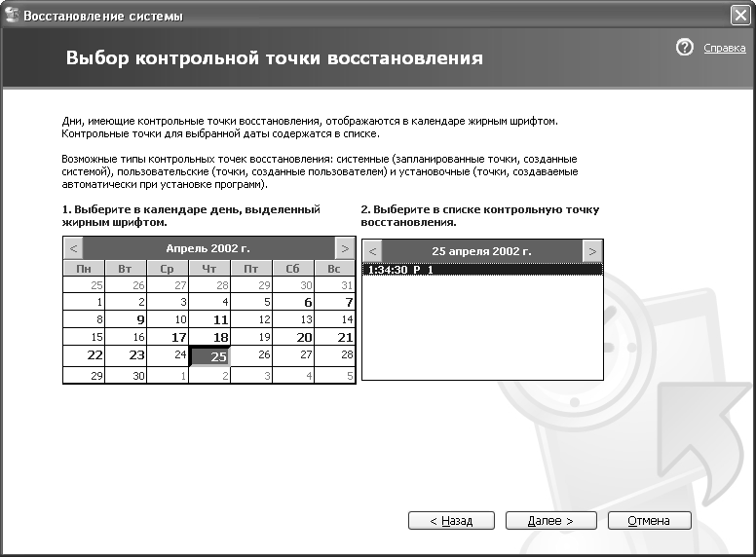Image resolution: width=756 pixels, height=557 pixels.
Task: Select restore point 1:34:30 P_1
Action: point(481,270)
